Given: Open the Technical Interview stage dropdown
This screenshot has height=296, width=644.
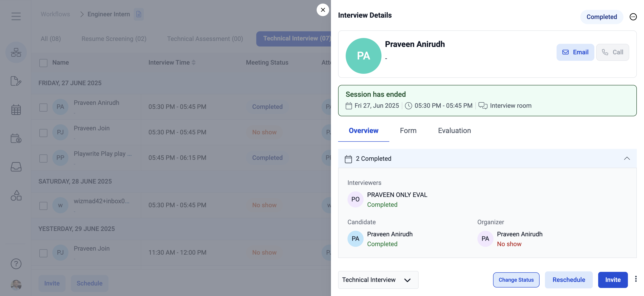Looking at the screenshot, I should pos(378,280).
